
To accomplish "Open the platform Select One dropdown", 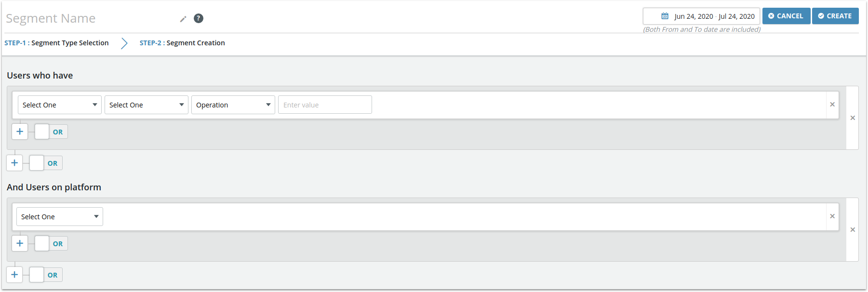I will (60, 216).
